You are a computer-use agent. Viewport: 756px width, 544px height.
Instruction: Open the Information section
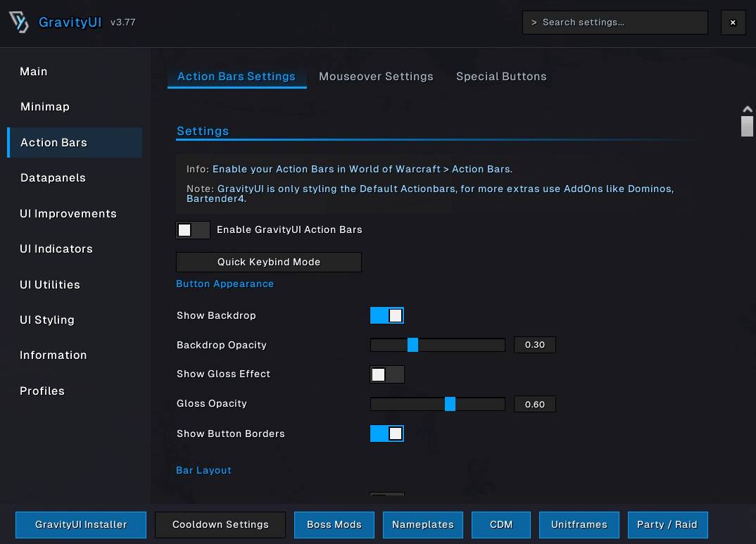[x=53, y=355]
